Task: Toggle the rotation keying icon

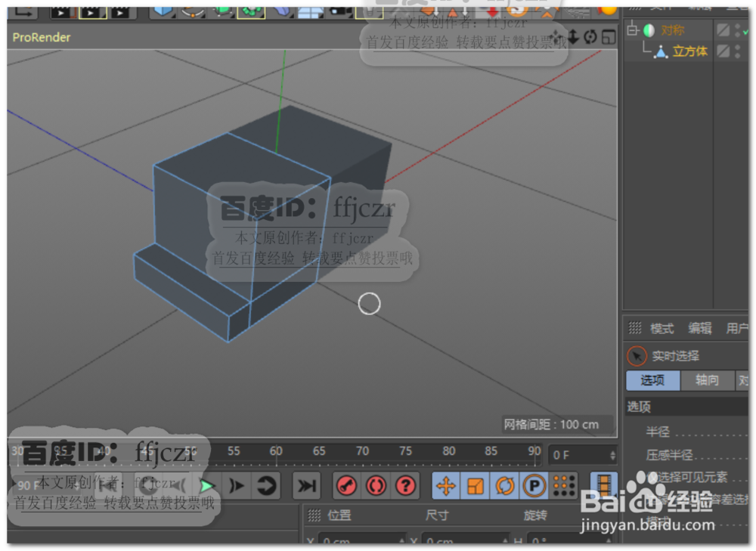Action: 505,486
